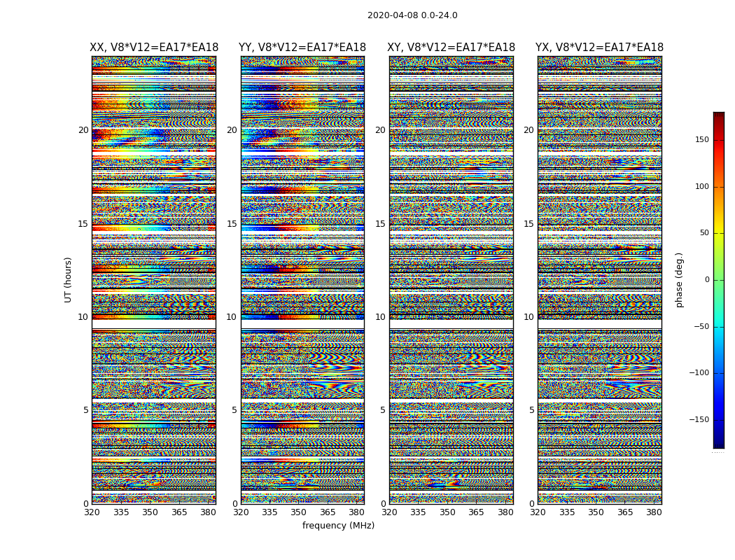The width and height of the screenshot is (735, 560).
Task: Click the colorbar tick label 50
Action: pos(704,233)
